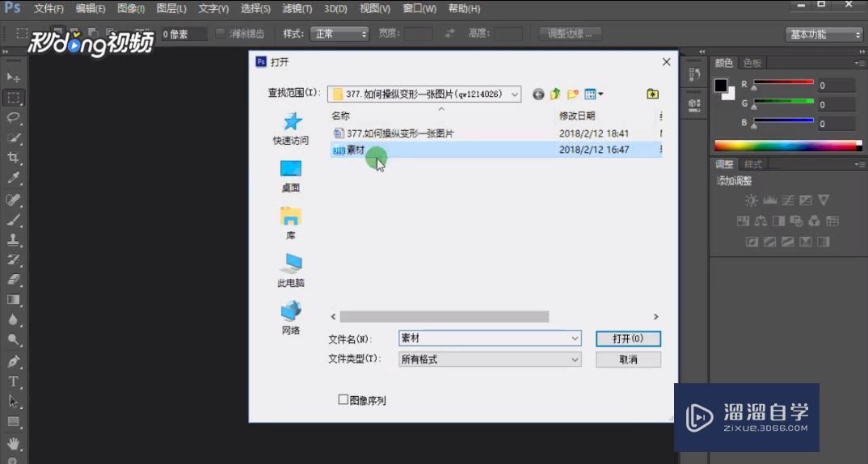The width and height of the screenshot is (868, 464).
Task: Open the 样式 style dropdown
Action: pyautogui.click(x=339, y=34)
